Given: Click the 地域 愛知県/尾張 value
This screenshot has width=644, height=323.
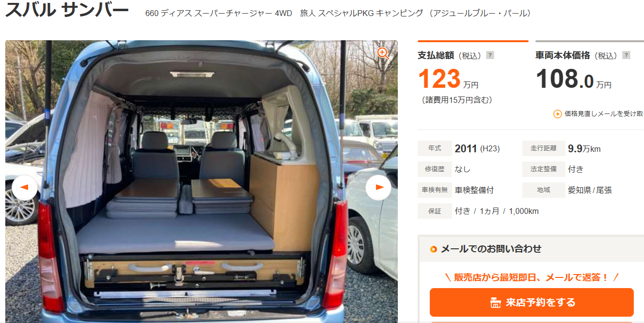Looking at the screenshot, I should [x=590, y=190].
